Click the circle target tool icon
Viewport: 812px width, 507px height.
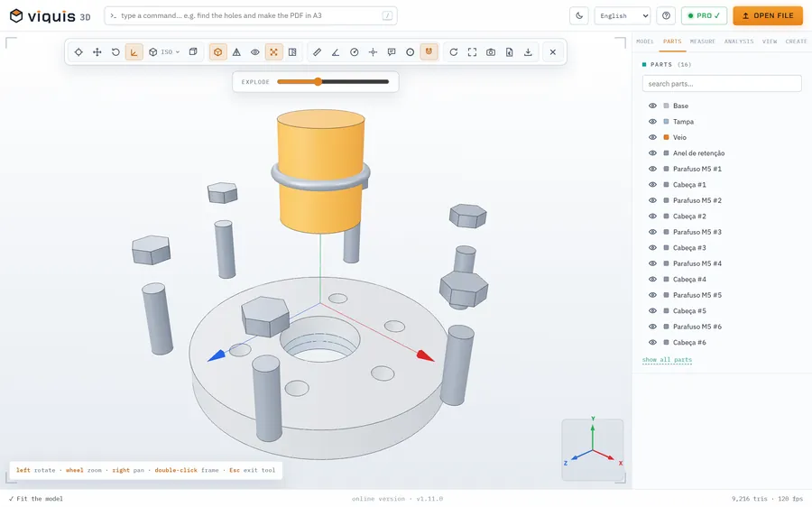pos(411,51)
